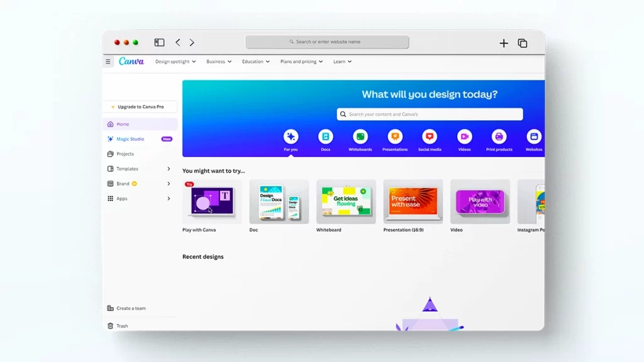Click the Websites category icon
Image resolution: width=644 pixels, height=362 pixels.
pyautogui.click(x=533, y=136)
